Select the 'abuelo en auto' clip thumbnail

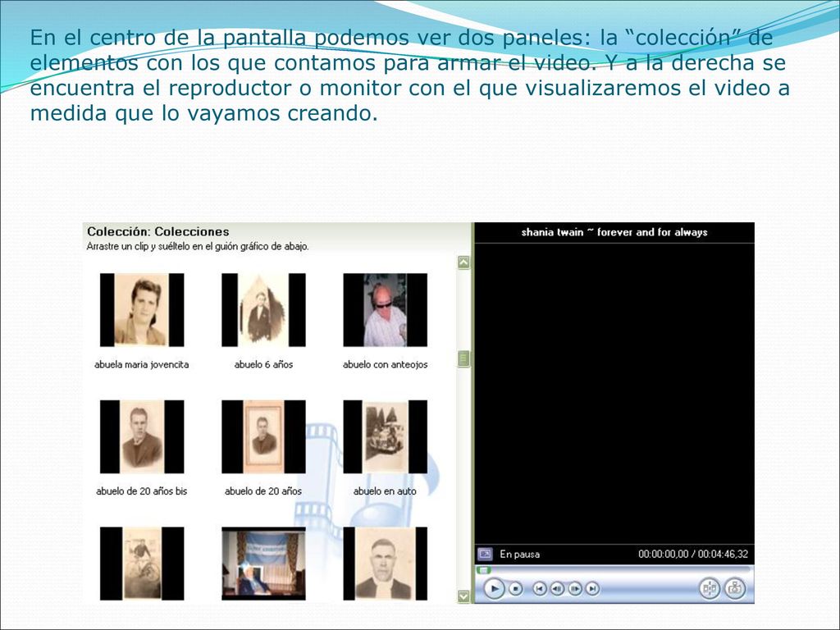386,436
